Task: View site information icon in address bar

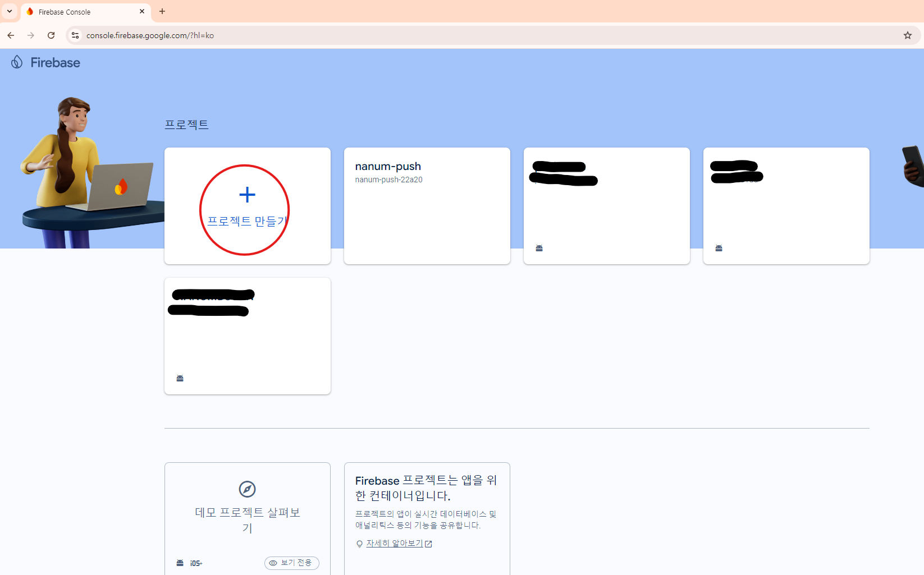Action: pos(75,35)
